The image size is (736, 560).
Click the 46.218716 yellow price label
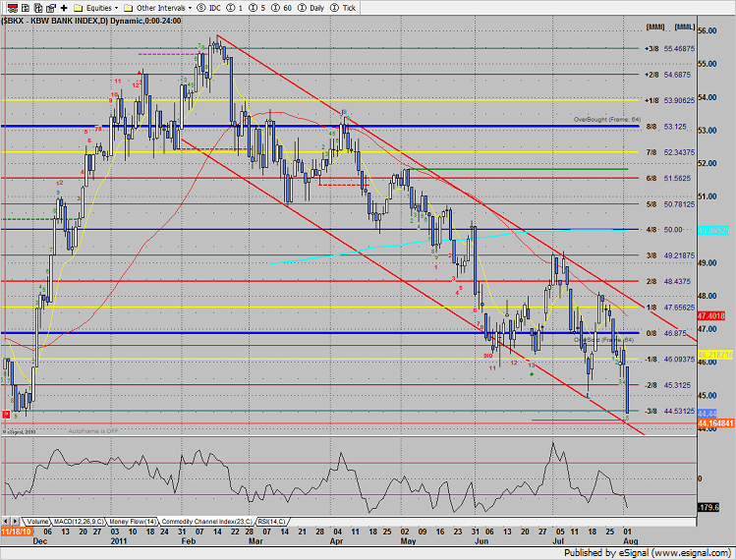pos(715,355)
